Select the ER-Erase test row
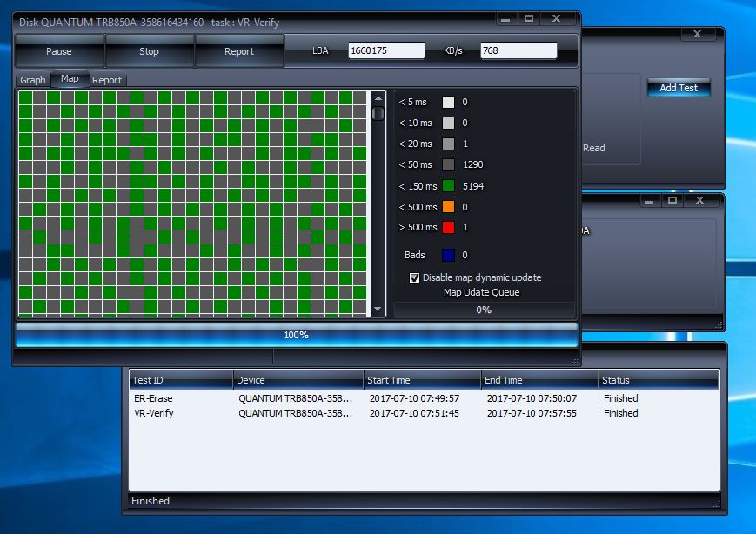 (425, 398)
